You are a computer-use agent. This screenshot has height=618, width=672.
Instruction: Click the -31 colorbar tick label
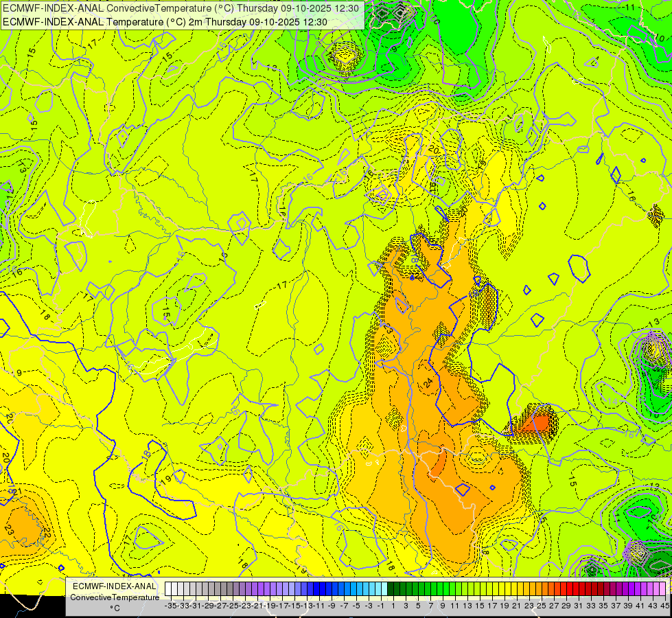coord(196,606)
